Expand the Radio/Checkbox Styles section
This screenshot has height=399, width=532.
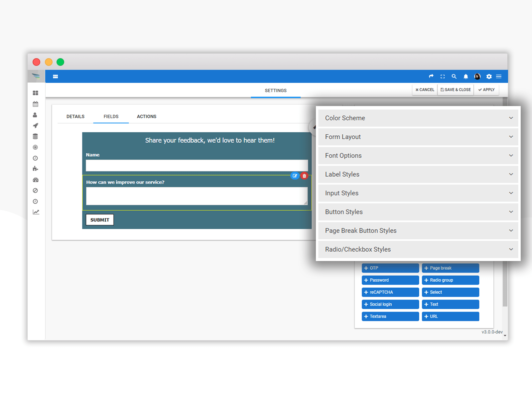418,249
